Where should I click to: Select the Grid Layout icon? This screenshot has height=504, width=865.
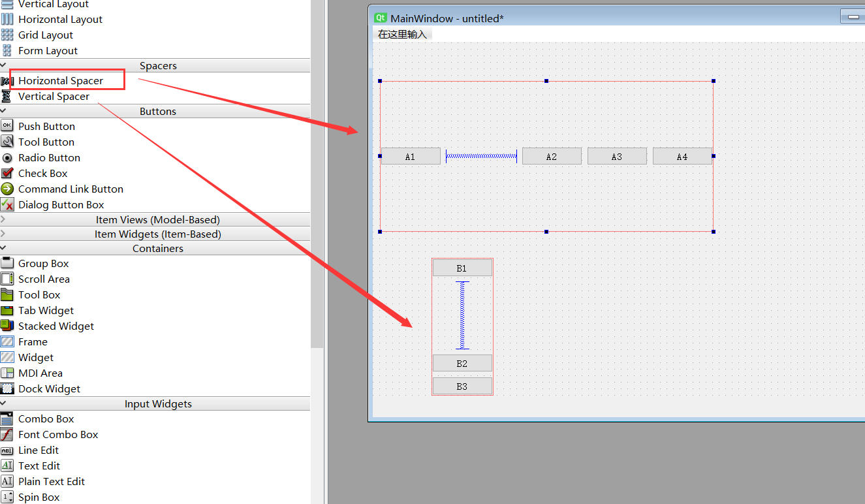7,35
